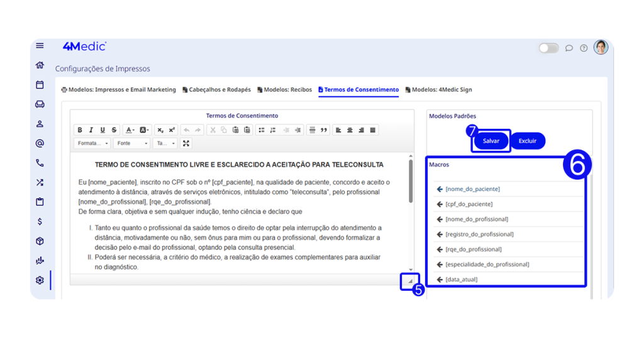644x338 pixels.
Task: Open the Formatação paragraph format dropdown
Action: (92, 143)
